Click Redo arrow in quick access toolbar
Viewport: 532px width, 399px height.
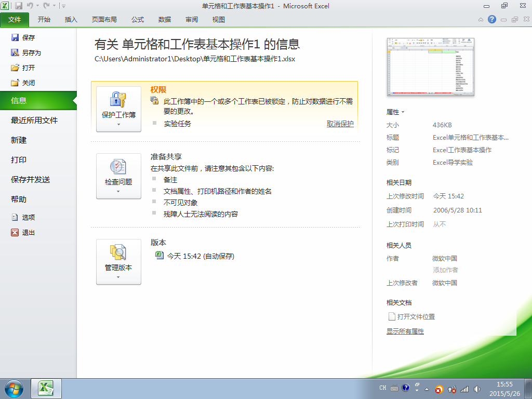click(x=46, y=6)
